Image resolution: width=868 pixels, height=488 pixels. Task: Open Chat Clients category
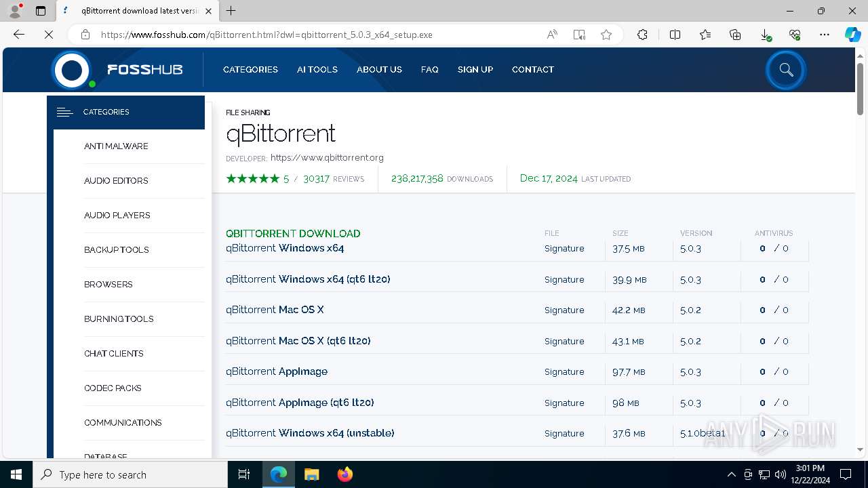pyautogui.click(x=114, y=354)
